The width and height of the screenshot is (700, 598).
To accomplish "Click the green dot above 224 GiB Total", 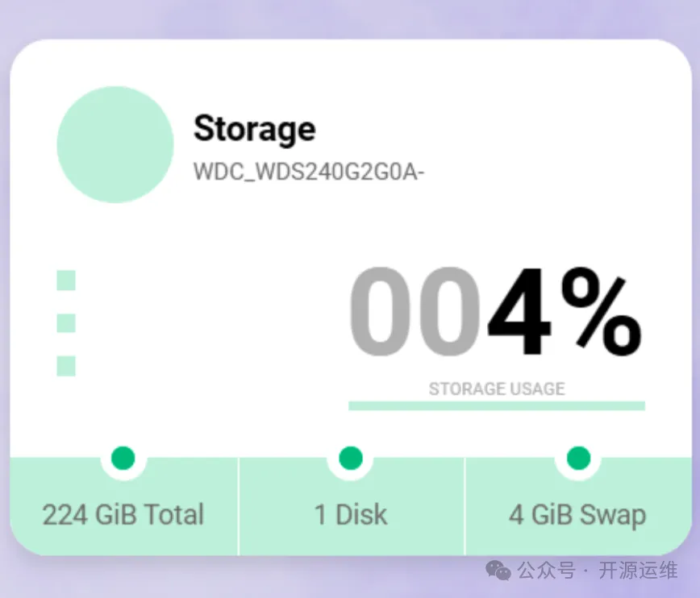I will point(123,459).
